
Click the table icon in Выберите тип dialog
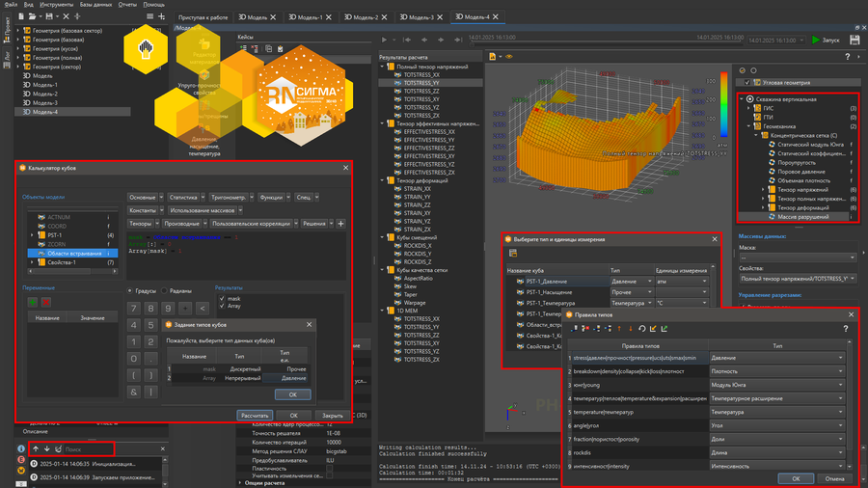click(x=514, y=253)
